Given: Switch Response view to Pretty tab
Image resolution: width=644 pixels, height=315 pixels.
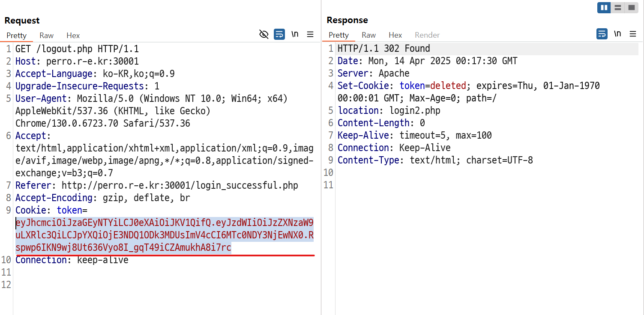Looking at the screenshot, I should (x=339, y=35).
